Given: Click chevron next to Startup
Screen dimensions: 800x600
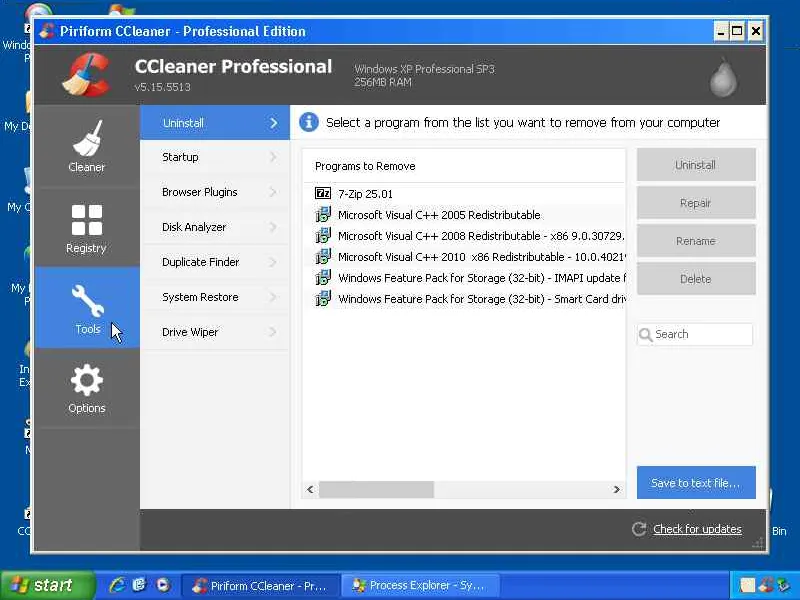Looking at the screenshot, I should point(273,157).
